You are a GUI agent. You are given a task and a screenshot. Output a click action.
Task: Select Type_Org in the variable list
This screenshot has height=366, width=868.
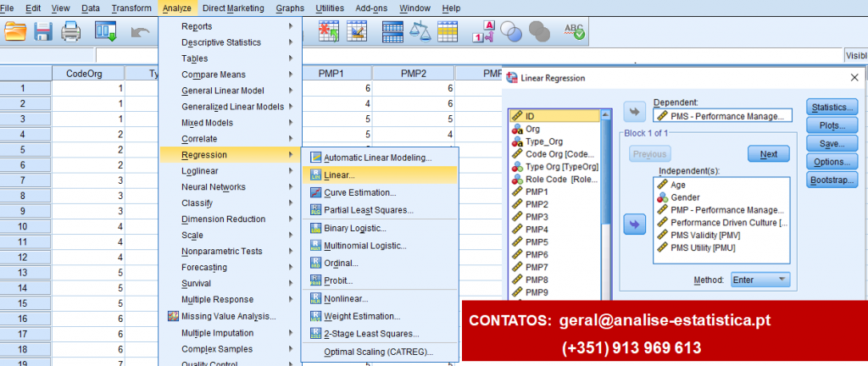pyautogui.click(x=554, y=141)
